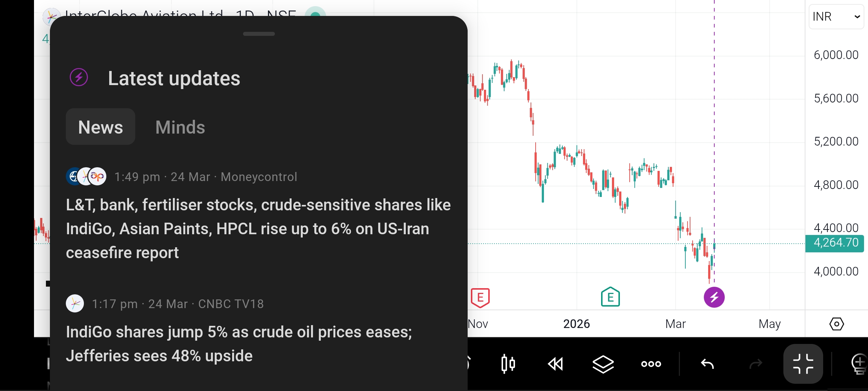Read the CNBC TV18 IndiGo Jefferies article

(x=239, y=344)
